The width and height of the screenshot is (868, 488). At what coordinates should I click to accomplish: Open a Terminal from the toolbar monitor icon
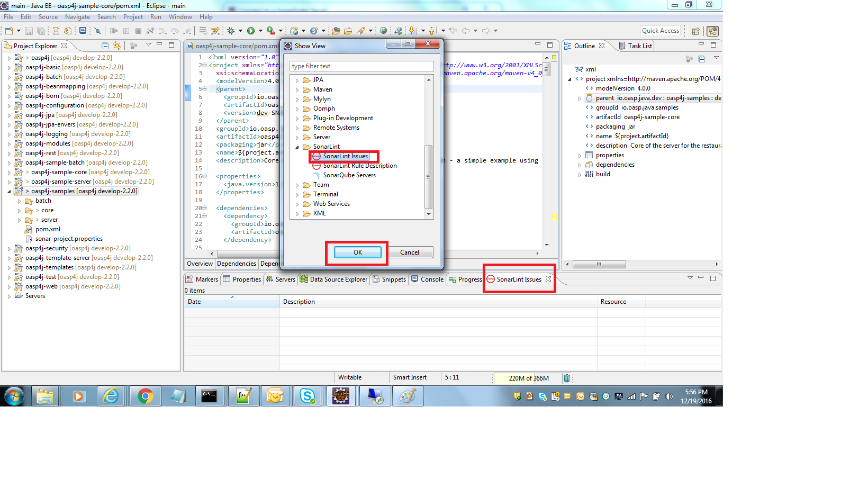pos(83,31)
